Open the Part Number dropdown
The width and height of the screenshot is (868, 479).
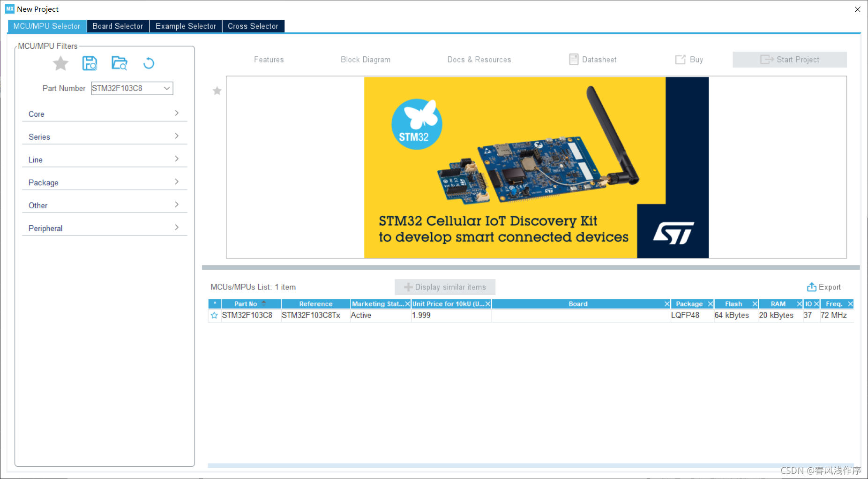coord(166,88)
